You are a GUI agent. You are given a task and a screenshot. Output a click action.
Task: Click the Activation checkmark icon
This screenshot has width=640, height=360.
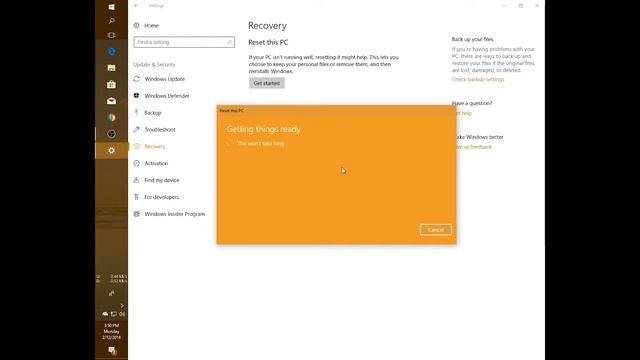pyautogui.click(x=136, y=163)
